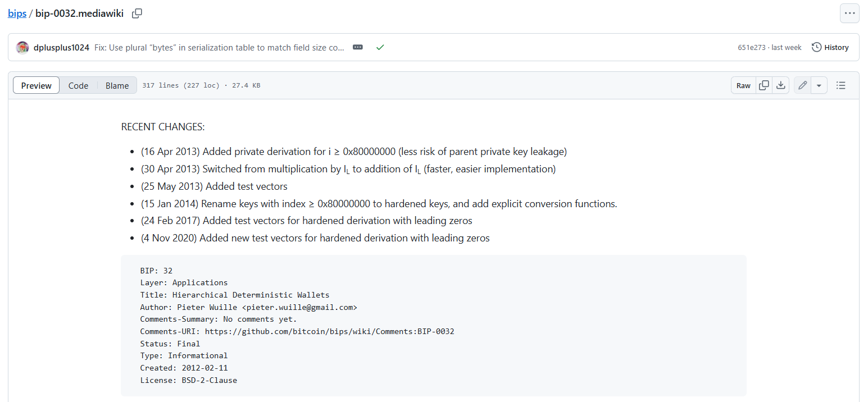Open Raw file view
This screenshot has width=868, height=402.
click(743, 85)
